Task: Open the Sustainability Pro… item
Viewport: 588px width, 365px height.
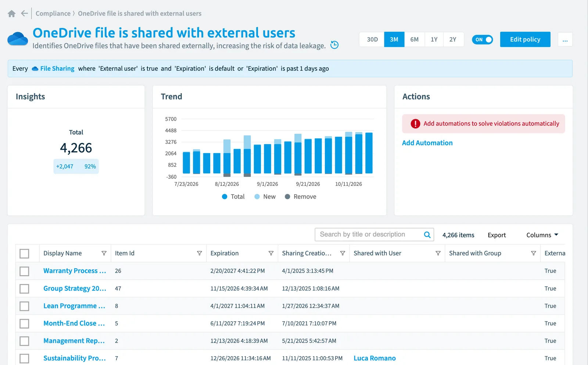Action: 75,358
